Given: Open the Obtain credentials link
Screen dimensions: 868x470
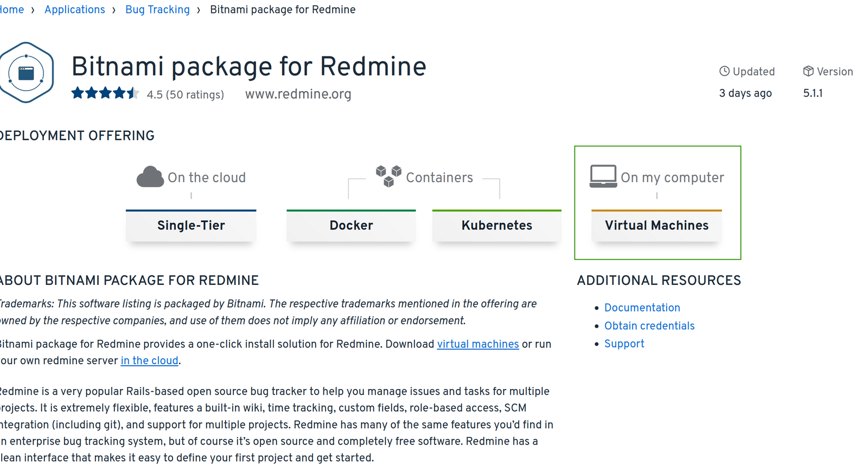Looking at the screenshot, I should coord(649,326).
